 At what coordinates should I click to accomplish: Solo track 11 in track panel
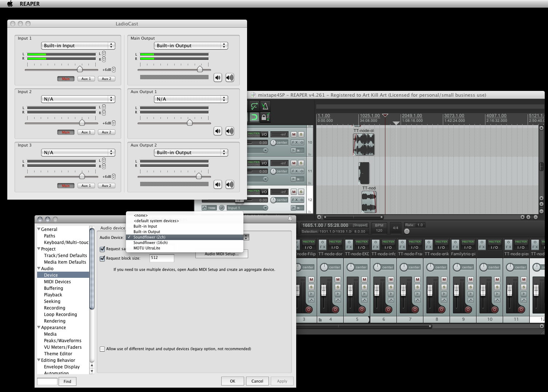coord(301,163)
